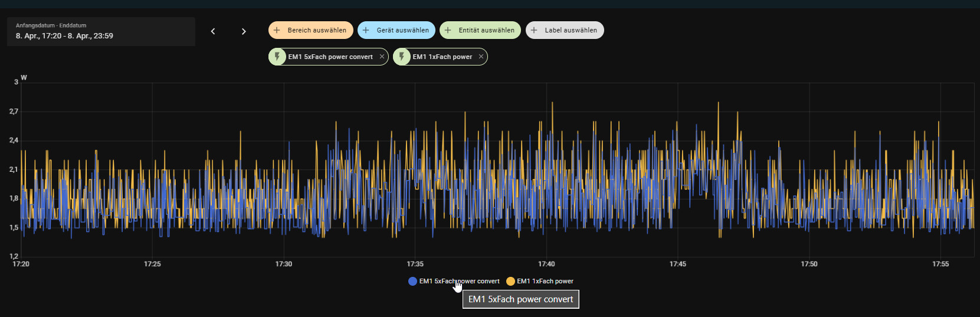This screenshot has height=317, width=980.
Task: Go to previous time range arrow
Action: 213,31
